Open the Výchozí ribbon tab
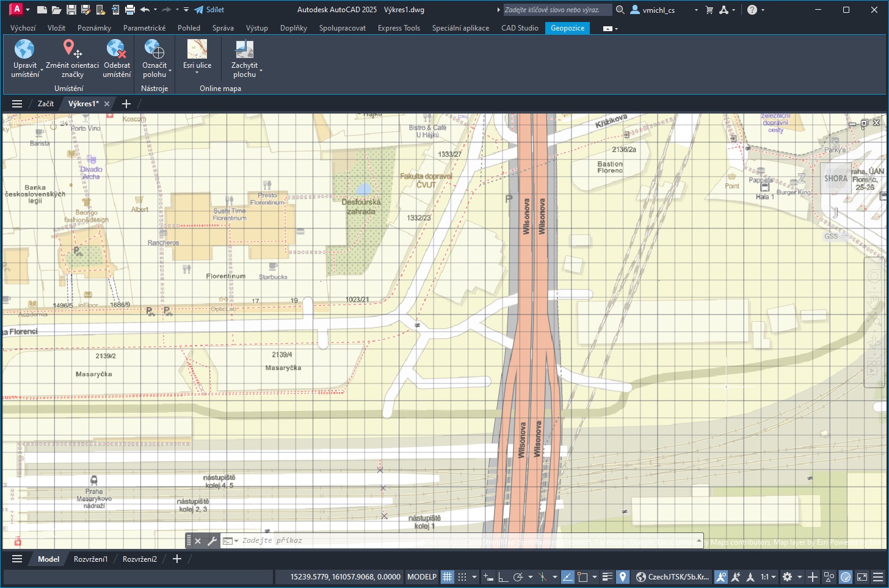Viewport: 889px width, 588px height. [23, 28]
